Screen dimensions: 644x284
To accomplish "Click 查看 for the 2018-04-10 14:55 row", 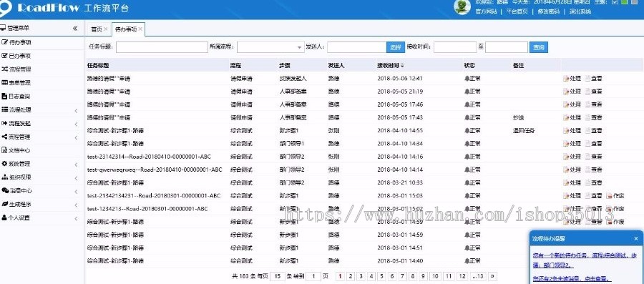I will 593,130.
